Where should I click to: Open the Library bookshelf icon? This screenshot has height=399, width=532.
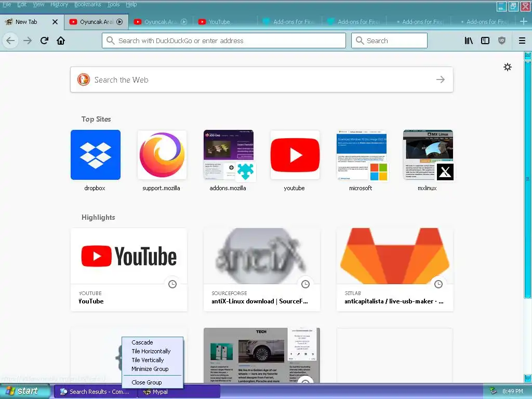[469, 41]
